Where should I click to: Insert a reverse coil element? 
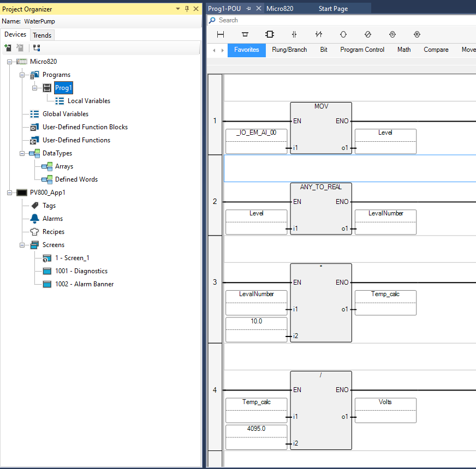click(368, 34)
